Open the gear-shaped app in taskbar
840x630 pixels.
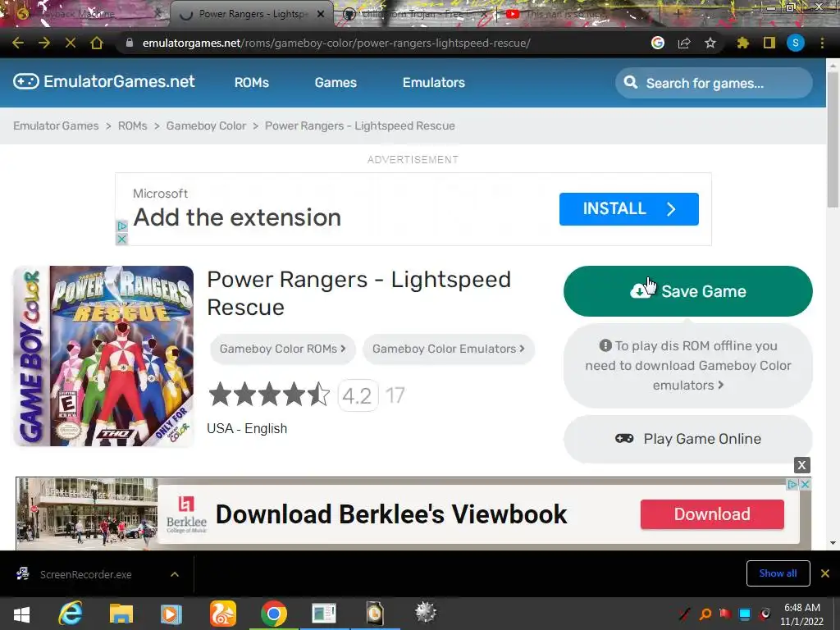(x=426, y=613)
